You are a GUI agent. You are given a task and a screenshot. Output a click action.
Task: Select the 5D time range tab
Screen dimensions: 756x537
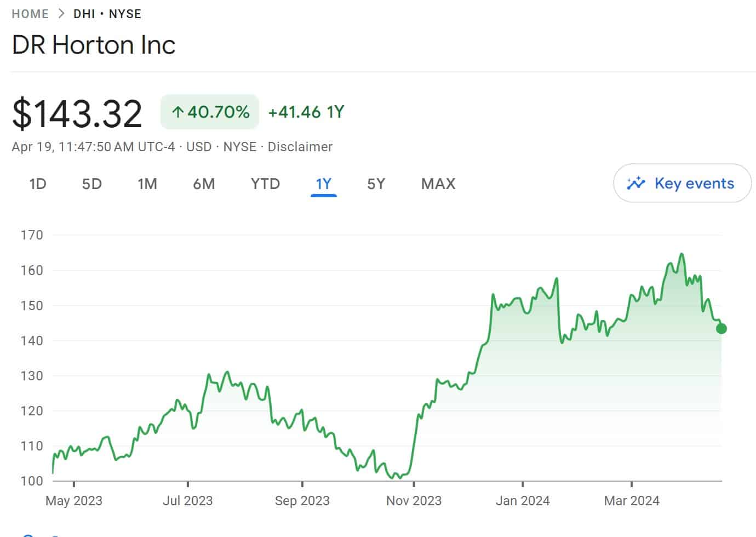point(92,184)
